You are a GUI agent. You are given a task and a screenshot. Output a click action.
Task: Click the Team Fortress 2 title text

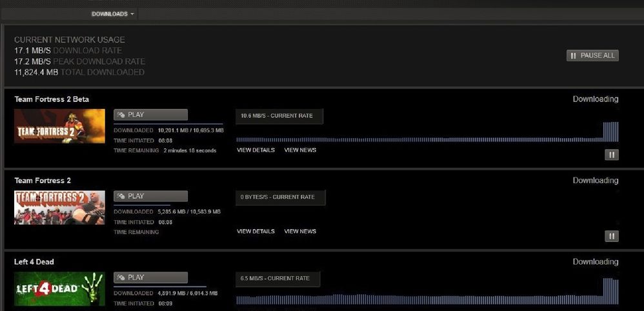[43, 181]
